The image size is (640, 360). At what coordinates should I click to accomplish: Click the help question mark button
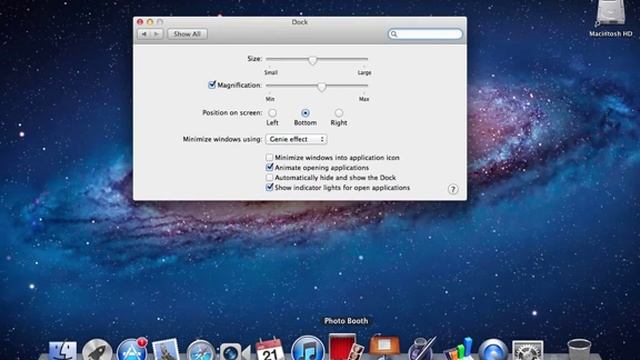pos(453,189)
